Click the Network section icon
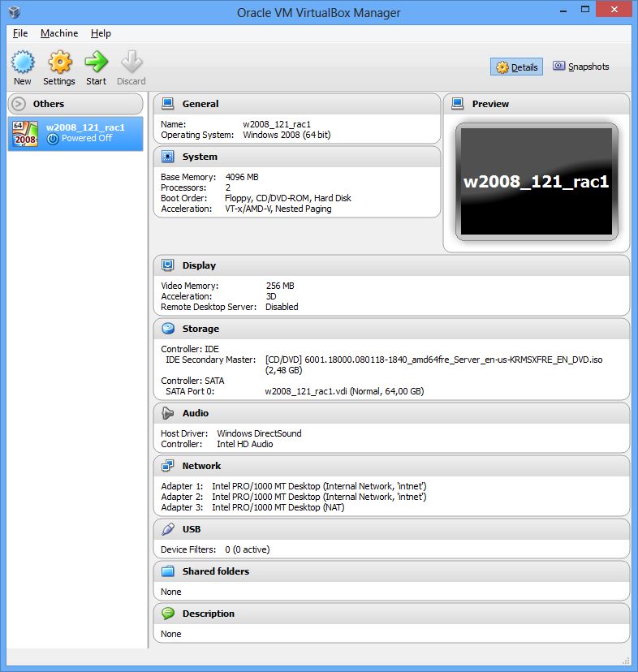 168,465
